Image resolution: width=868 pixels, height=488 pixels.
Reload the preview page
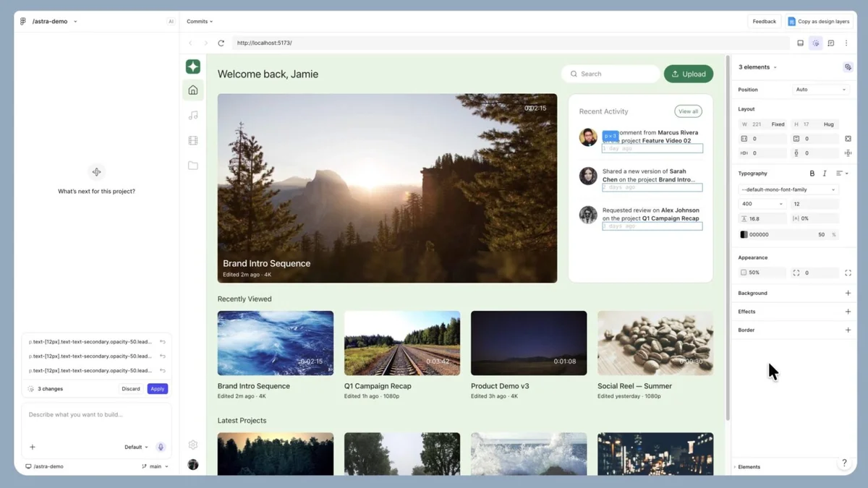(221, 43)
